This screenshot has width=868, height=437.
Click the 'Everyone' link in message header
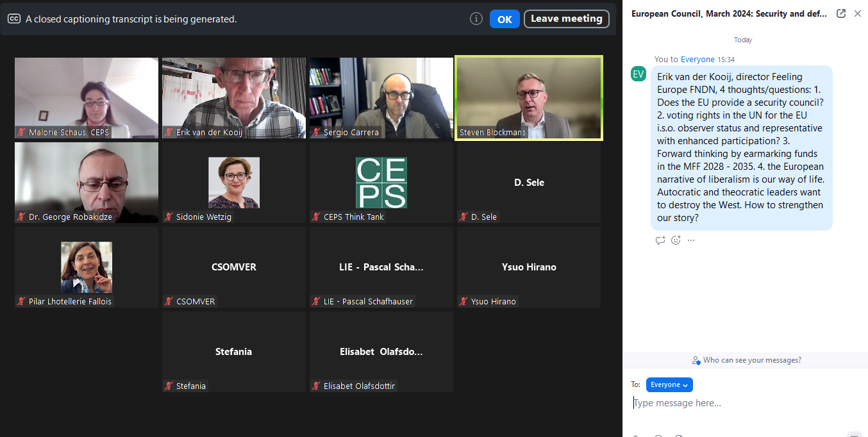tap(697, 60)
